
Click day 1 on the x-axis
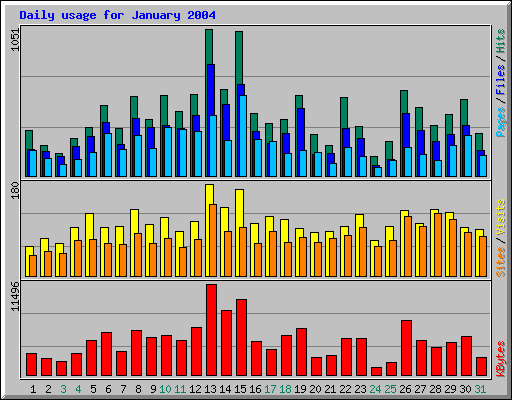33,389
